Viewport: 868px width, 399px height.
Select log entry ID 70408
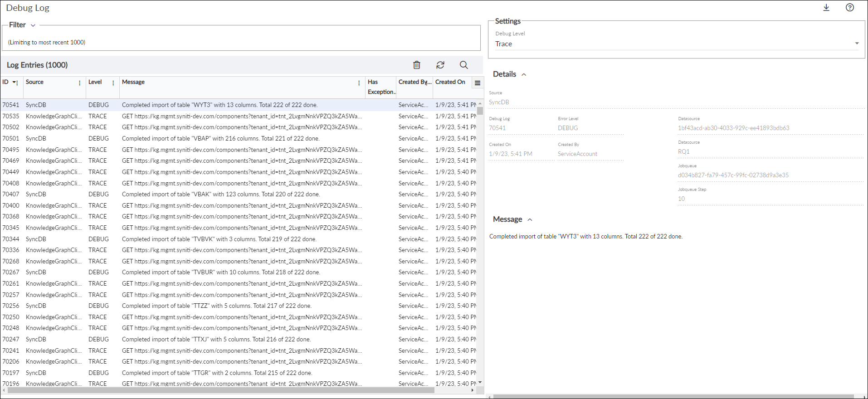(x=11, y=183)
